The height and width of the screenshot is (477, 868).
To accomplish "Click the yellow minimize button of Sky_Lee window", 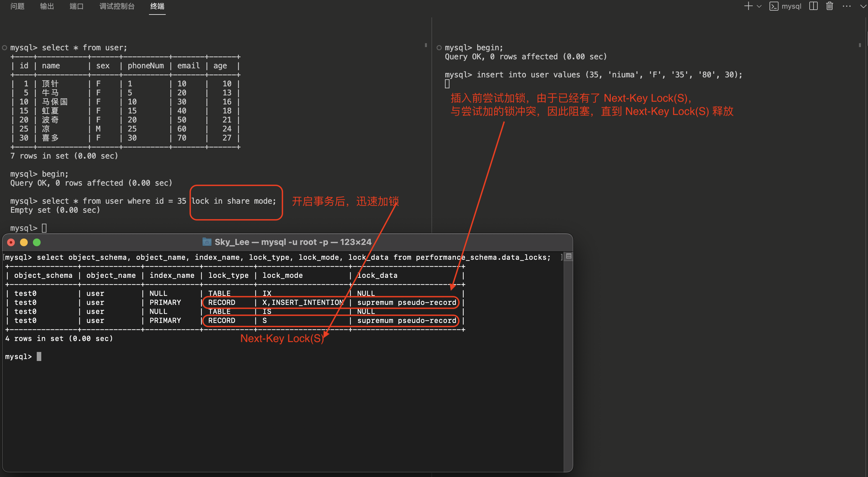I will (24, 242).
